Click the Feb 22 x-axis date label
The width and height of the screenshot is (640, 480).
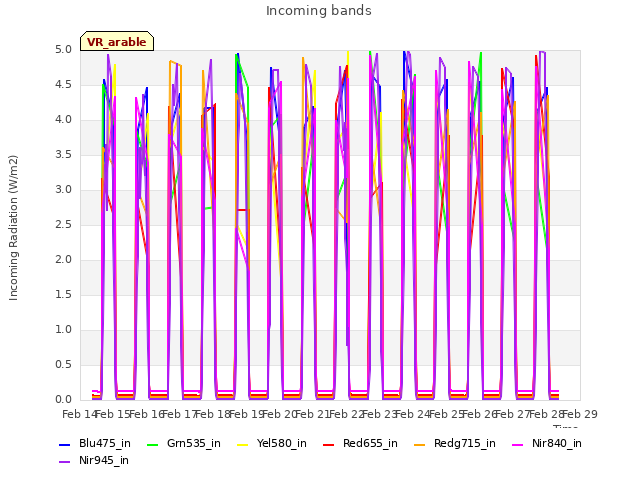(347, 415)
